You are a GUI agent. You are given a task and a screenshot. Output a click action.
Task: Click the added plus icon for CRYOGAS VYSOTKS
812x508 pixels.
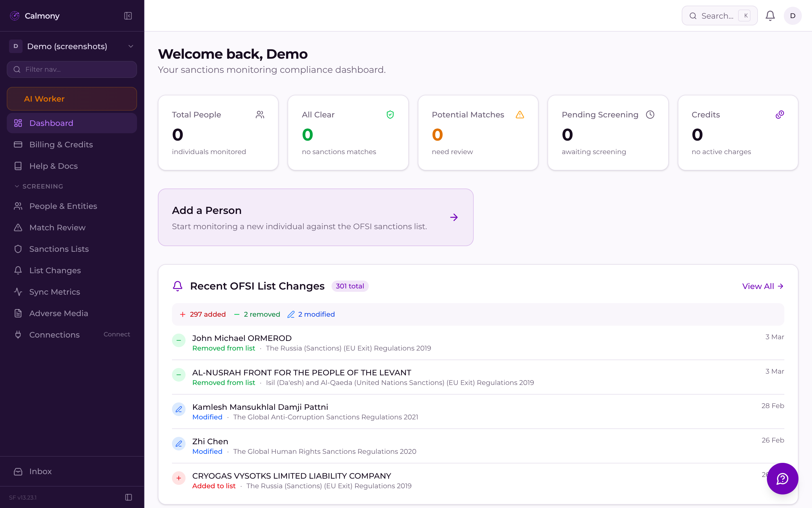[179, 478]
